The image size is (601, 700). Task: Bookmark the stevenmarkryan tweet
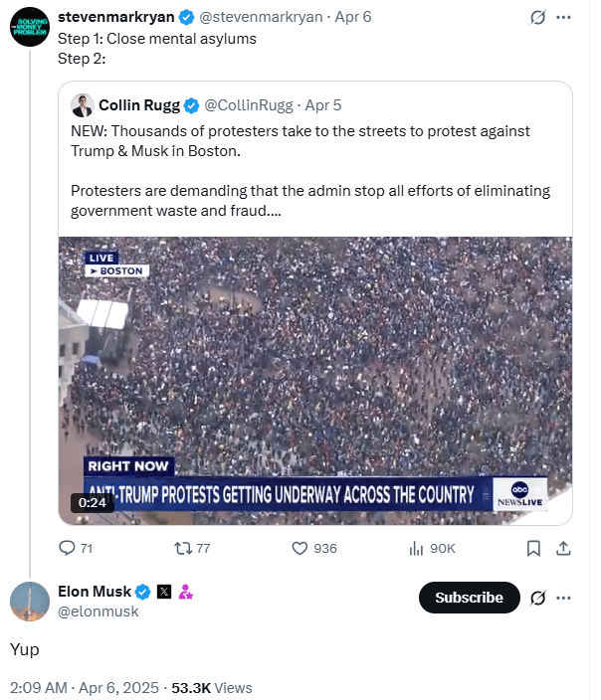[533, 548]
